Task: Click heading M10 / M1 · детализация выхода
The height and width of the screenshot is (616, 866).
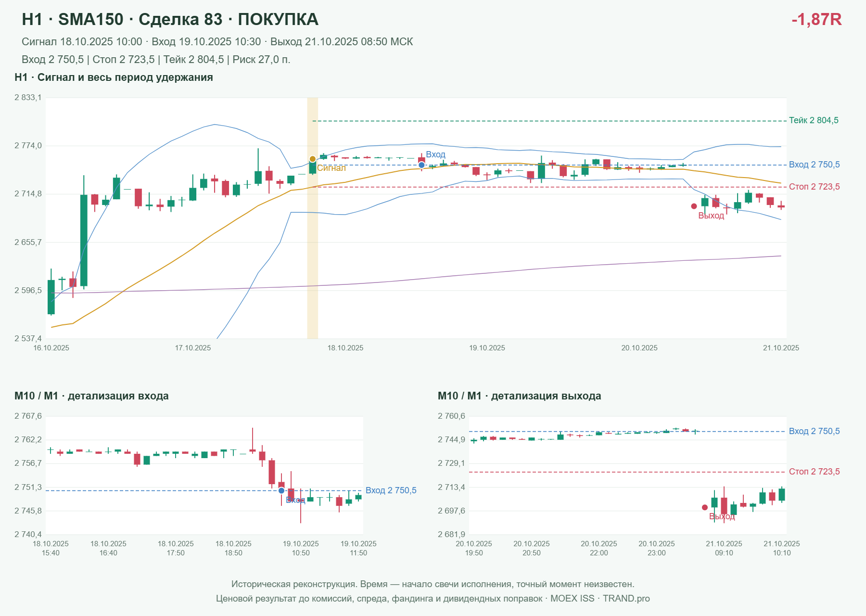Action: click(519, 396)
